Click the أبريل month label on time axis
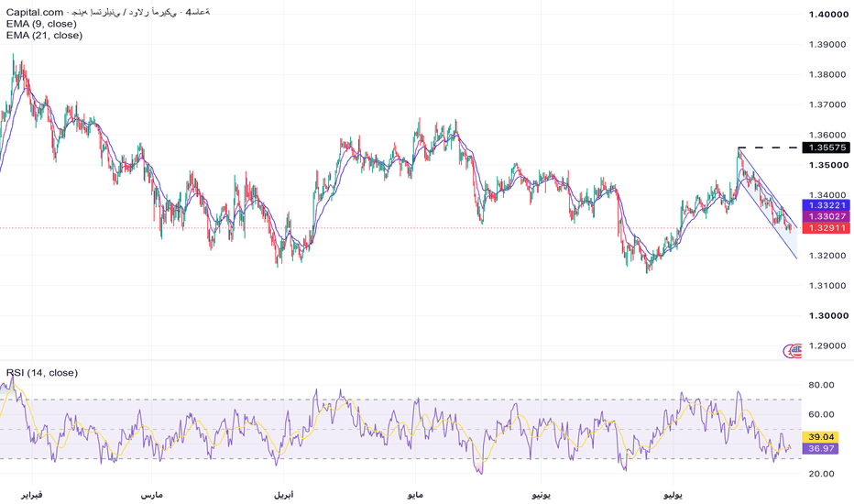854x504 pixels. click(283, 495)
